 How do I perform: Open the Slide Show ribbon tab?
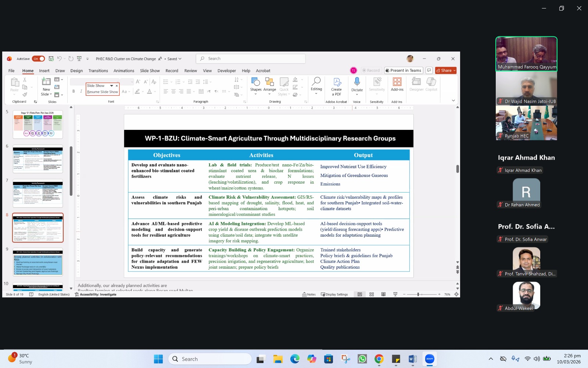coord(150,71)
